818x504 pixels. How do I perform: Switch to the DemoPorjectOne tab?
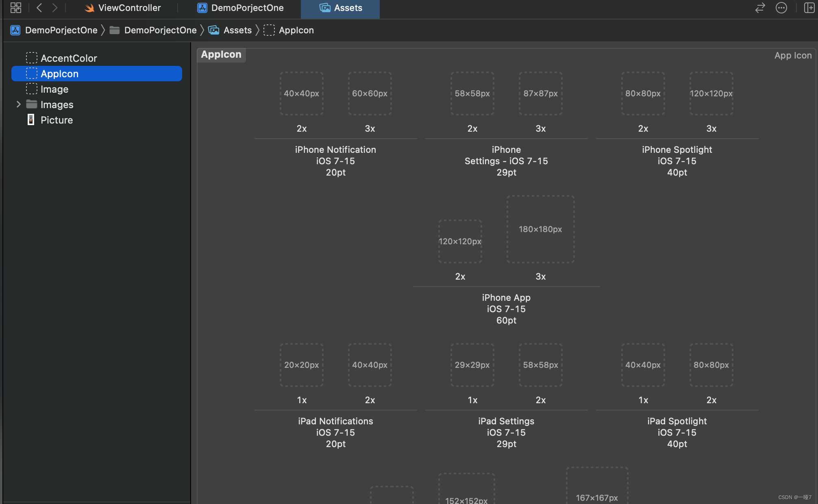(x=247, y=8)
